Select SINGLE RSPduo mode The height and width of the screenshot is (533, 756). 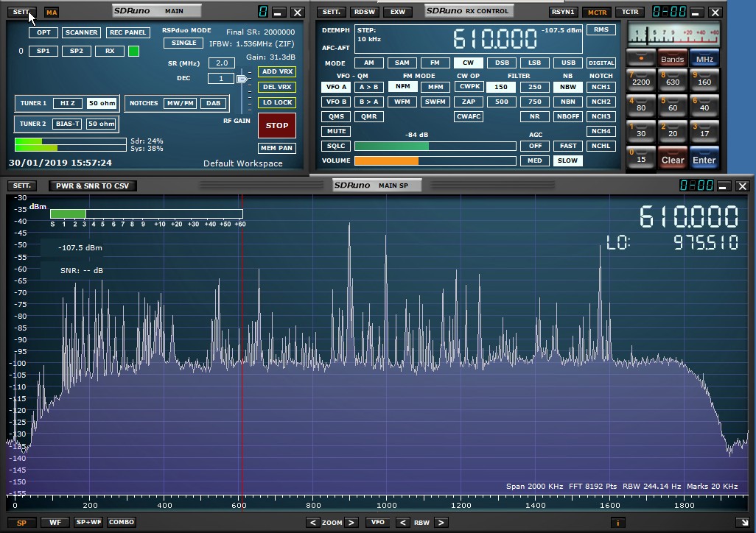point(183,43)
